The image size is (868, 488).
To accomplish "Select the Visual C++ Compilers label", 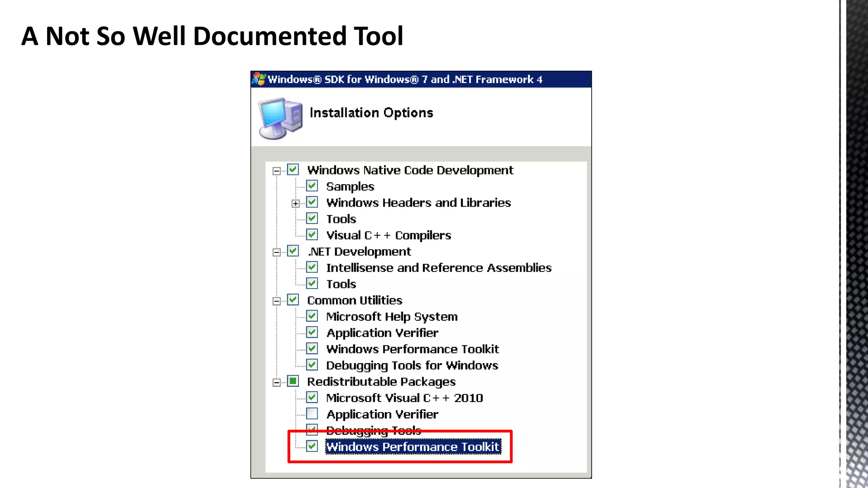I will pos(389,235).
